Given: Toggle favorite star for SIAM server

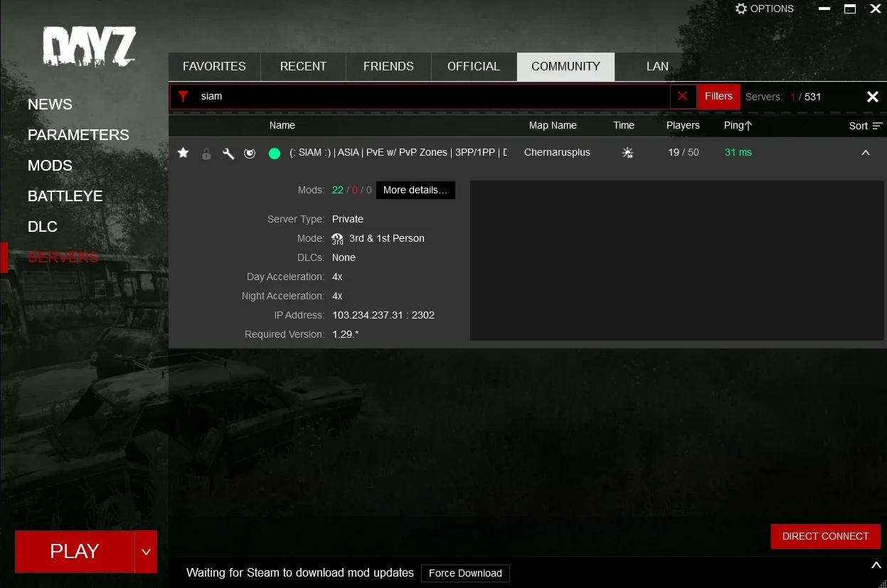Looking at the screenshot, I should pos(184,153).
